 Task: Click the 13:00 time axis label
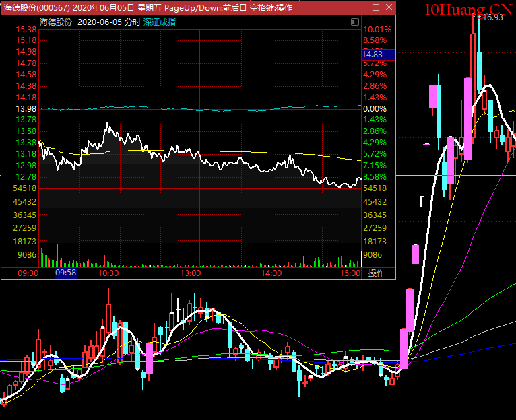(191, 273)
